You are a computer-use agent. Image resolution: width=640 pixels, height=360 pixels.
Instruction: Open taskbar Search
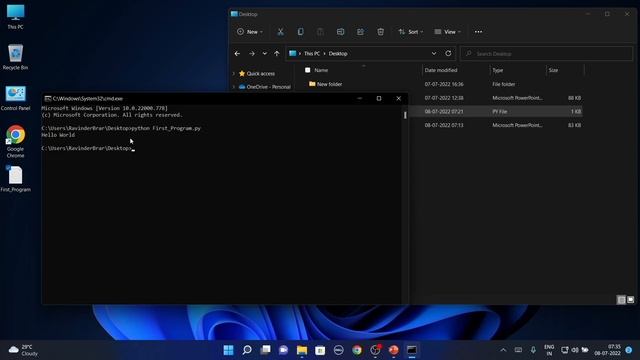point(247,350)
